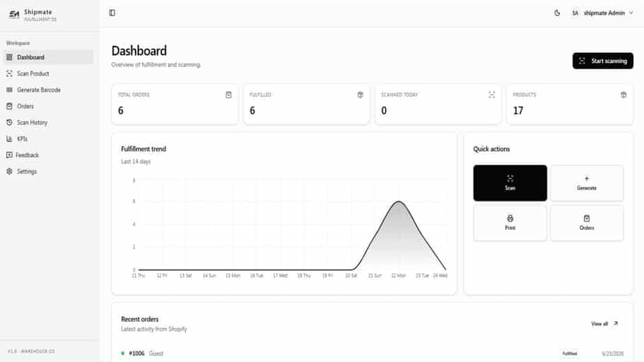The height and width of the screenshot is (362, 644).
Task: Click the Products card box icon
Action: pyautogui.click(x=624, y=95)
